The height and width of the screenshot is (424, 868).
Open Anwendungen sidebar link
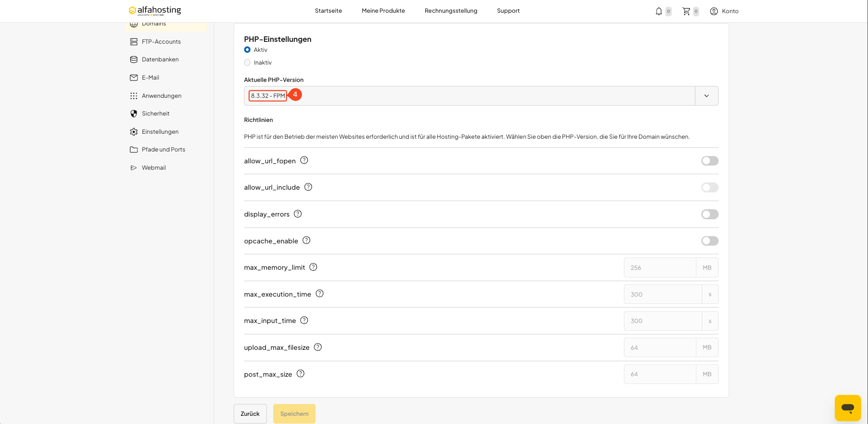point(162,96)
